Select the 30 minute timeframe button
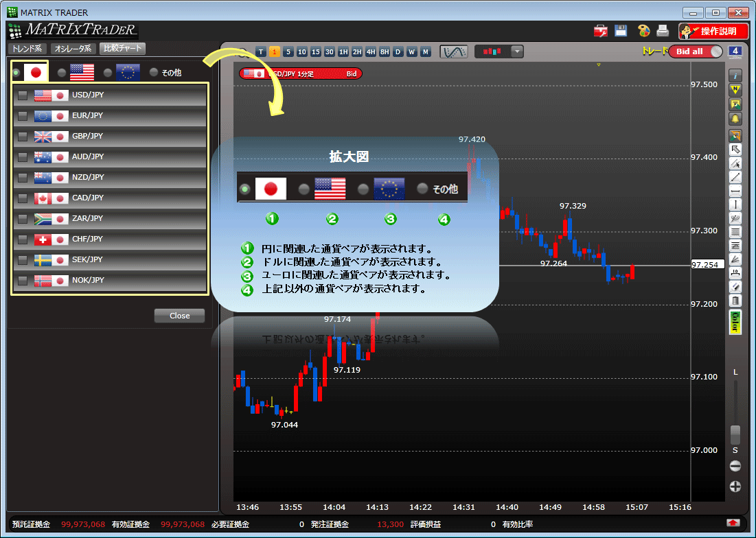This screenshot has height=538, width=756. coord(330,51)
